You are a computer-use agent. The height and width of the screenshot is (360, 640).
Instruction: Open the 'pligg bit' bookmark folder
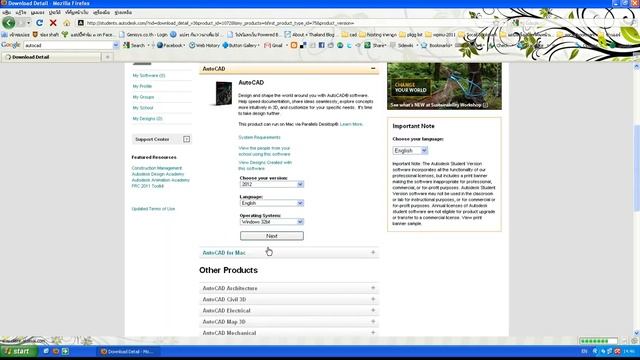point(411,35)
